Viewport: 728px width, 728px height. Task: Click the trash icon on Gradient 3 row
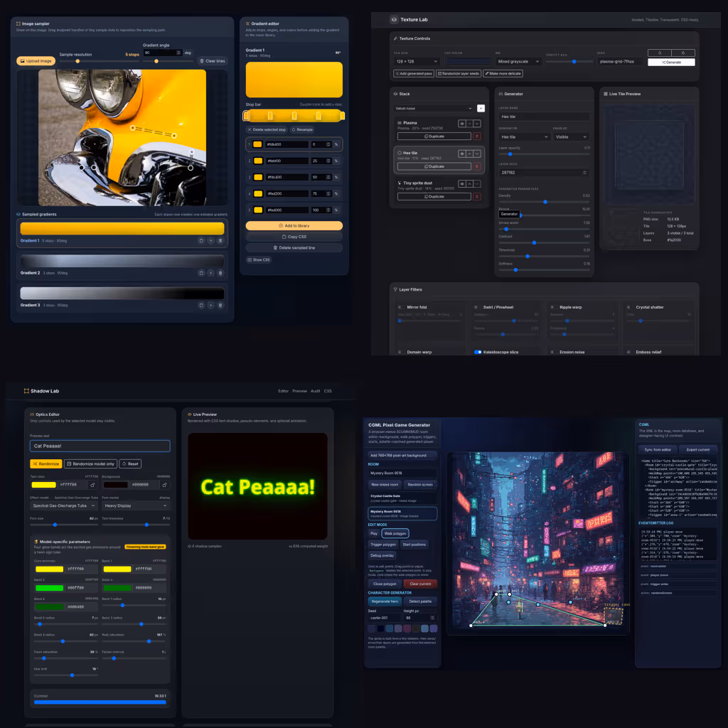[x=220, y=305]
